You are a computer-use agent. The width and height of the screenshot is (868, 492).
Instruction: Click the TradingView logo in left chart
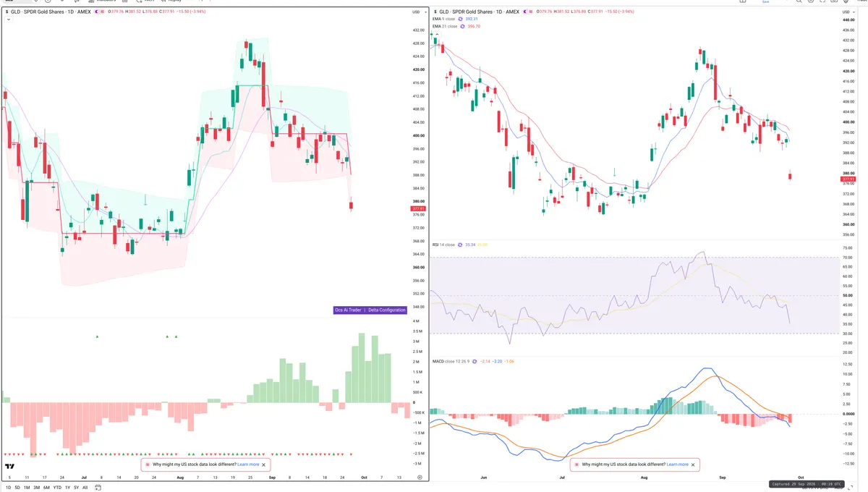click(10, 467)
